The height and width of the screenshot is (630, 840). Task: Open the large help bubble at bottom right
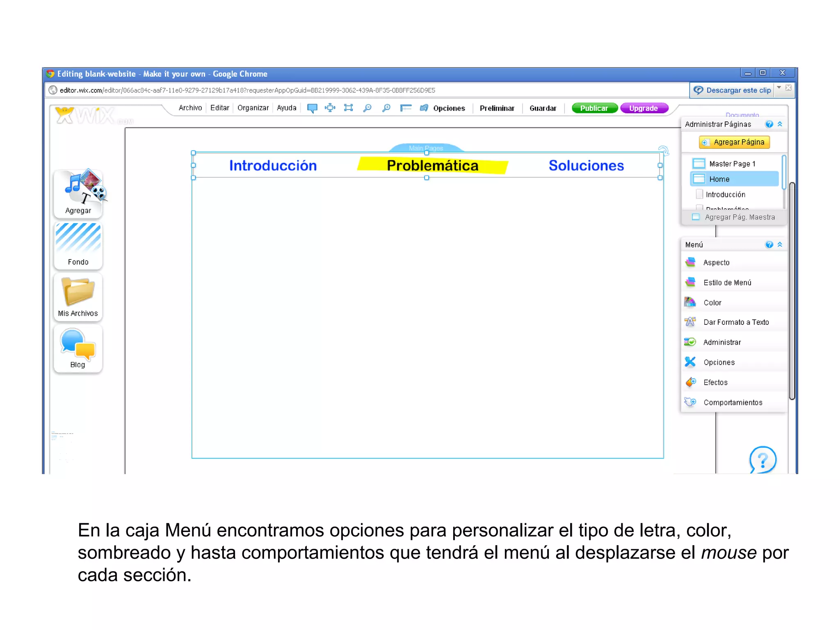[x=762, y=460]
